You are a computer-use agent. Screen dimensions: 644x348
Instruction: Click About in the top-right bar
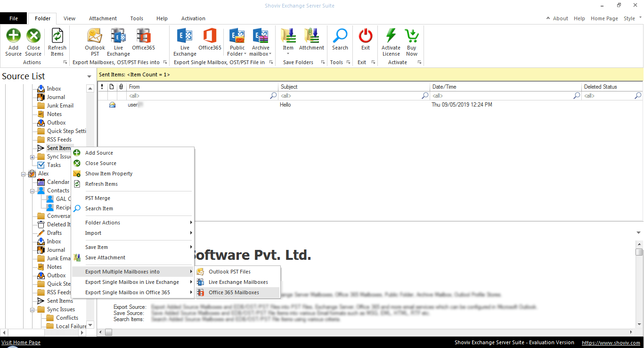tap(561, 18)
